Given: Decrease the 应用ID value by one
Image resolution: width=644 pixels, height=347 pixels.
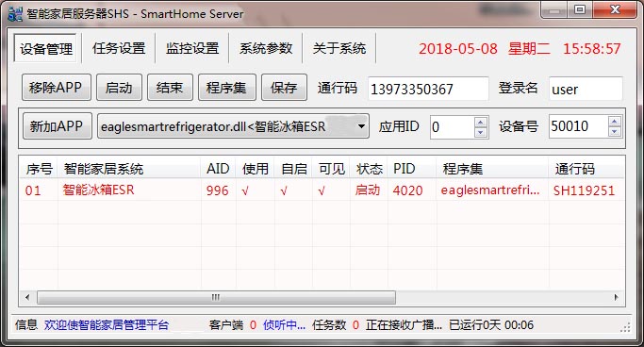Looking at the screenshot, I should point(481,132).
